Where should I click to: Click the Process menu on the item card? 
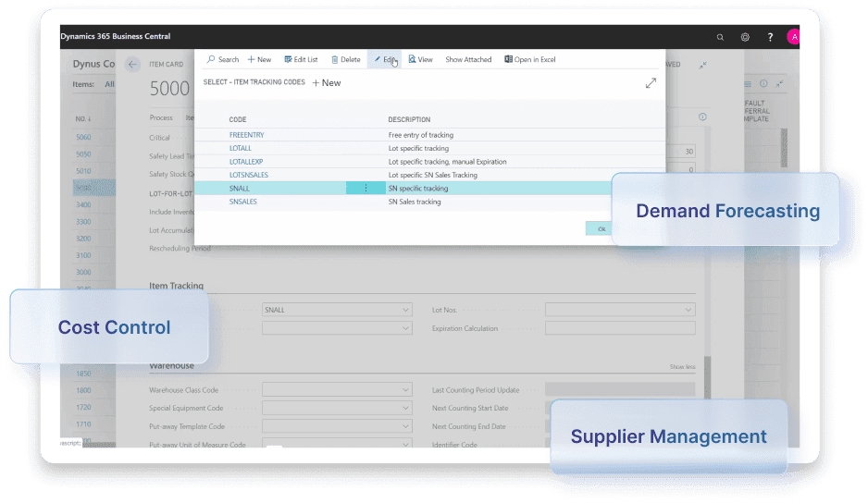(x=161, y=117)
